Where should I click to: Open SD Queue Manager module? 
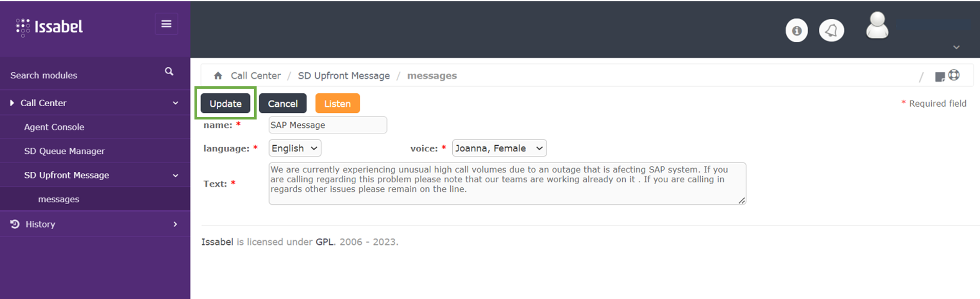pos(64,151)
